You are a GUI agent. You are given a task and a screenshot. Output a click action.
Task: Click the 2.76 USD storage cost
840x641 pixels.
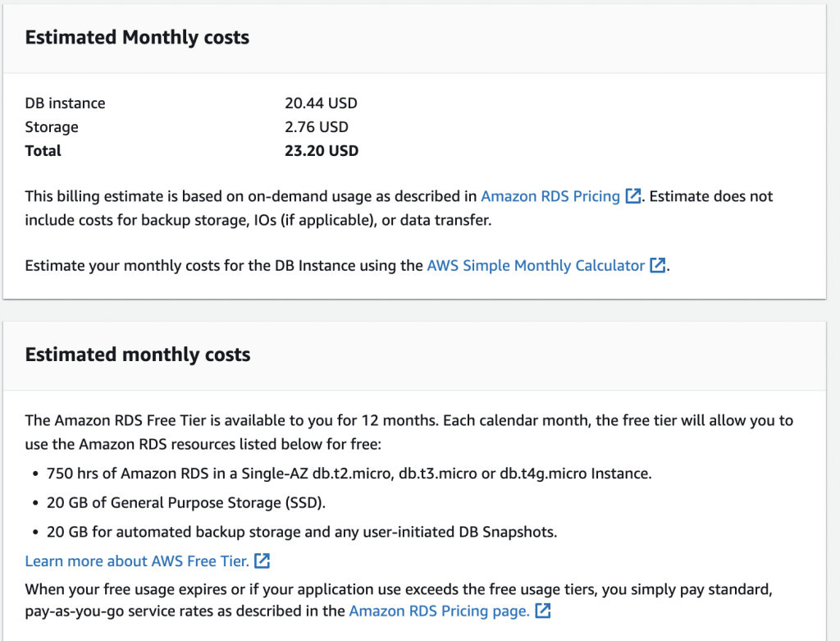tap(317, 127)
